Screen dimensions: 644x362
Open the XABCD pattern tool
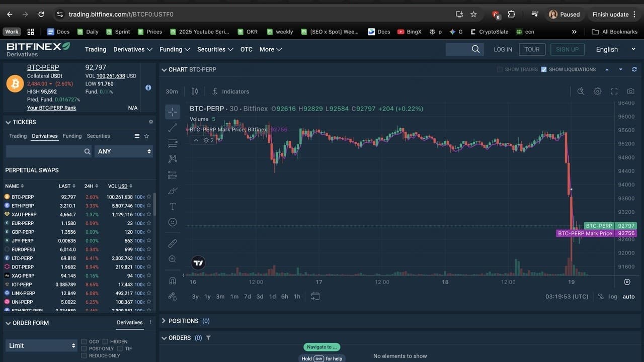173,158
